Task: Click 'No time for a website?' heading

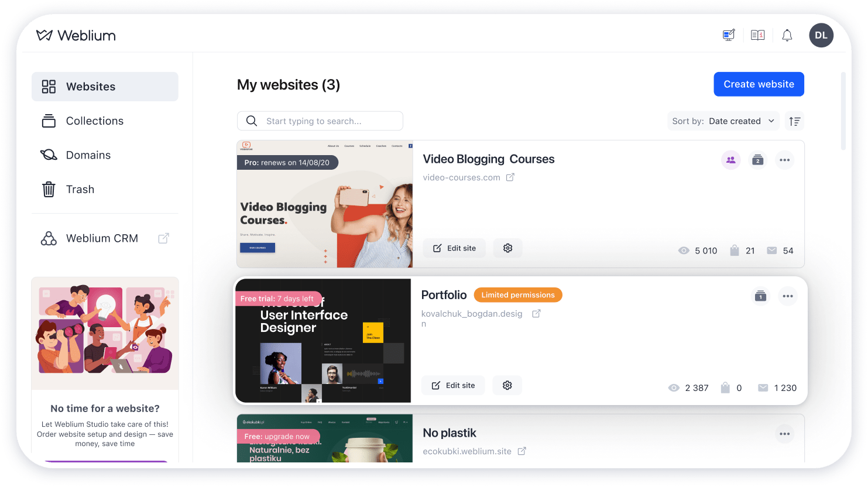Action: pos(105,409)
